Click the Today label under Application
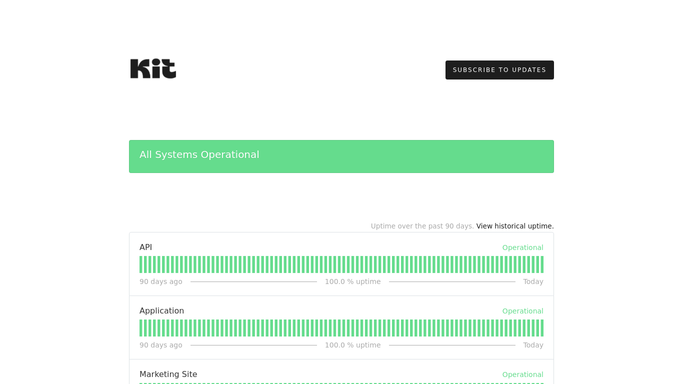This screenshot has height=384, width=683. [533, 345]
